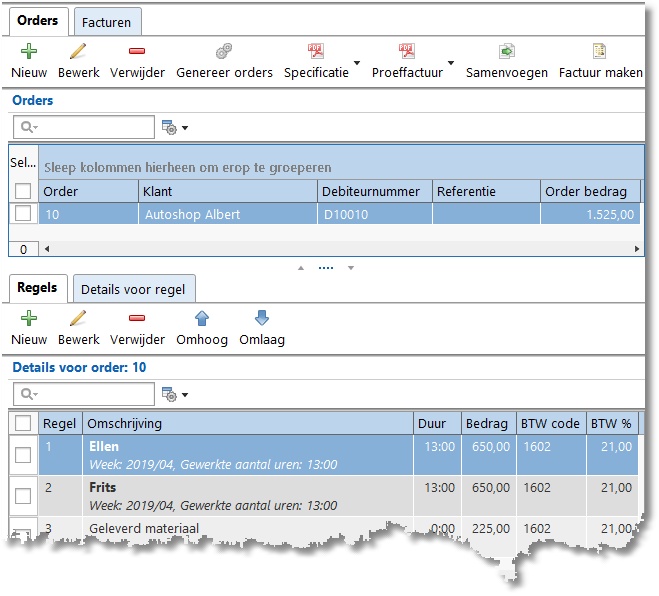
Task: Click the Verwijder icon in Orders toolbar
Action: click(x=137, y=51)
